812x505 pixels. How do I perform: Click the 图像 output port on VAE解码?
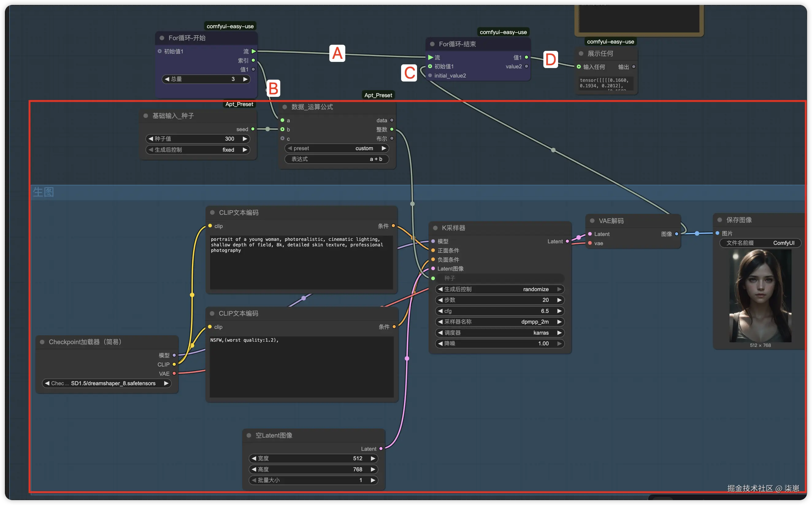coord(677,234)
